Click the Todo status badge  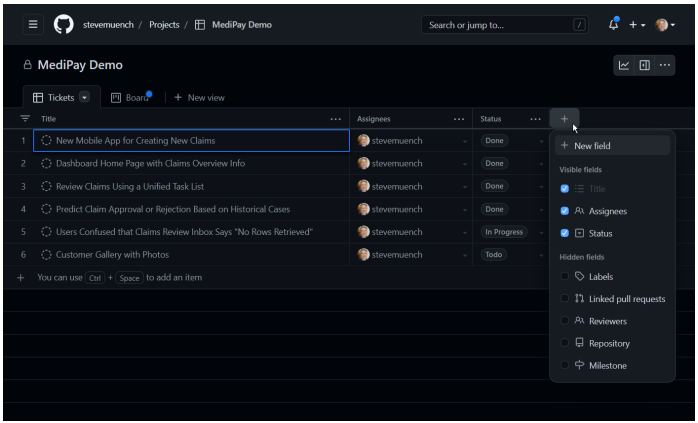coord(493,255)
